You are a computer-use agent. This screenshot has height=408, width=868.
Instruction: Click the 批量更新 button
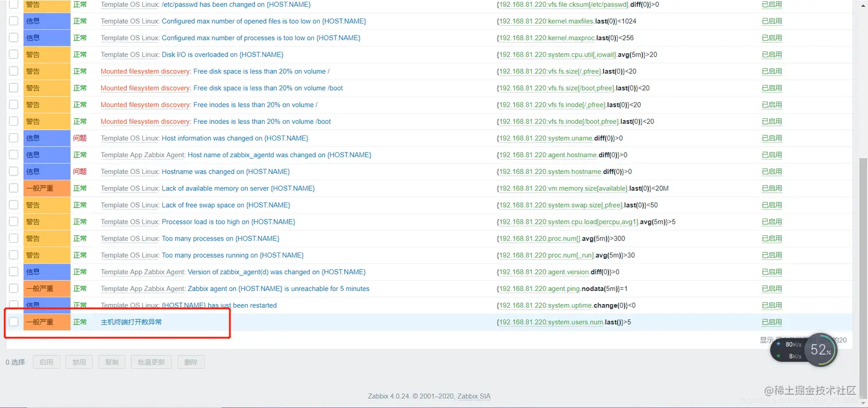point(151,362)
